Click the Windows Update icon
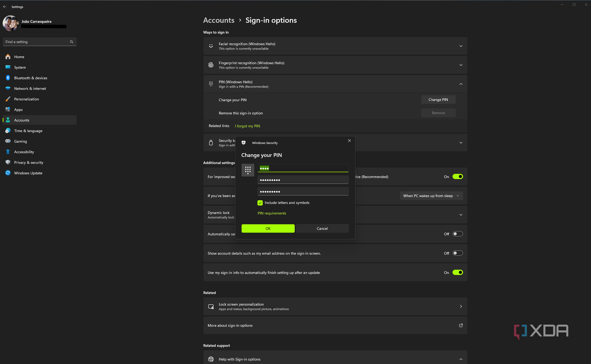Screen dimensions: 591x364 (x=8, y=173)
